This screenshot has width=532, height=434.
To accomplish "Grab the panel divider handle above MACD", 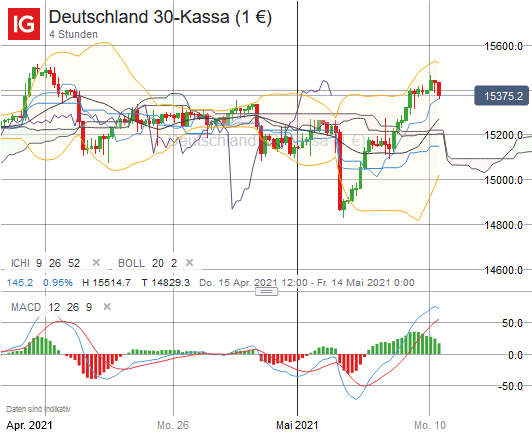I will 266,291.
